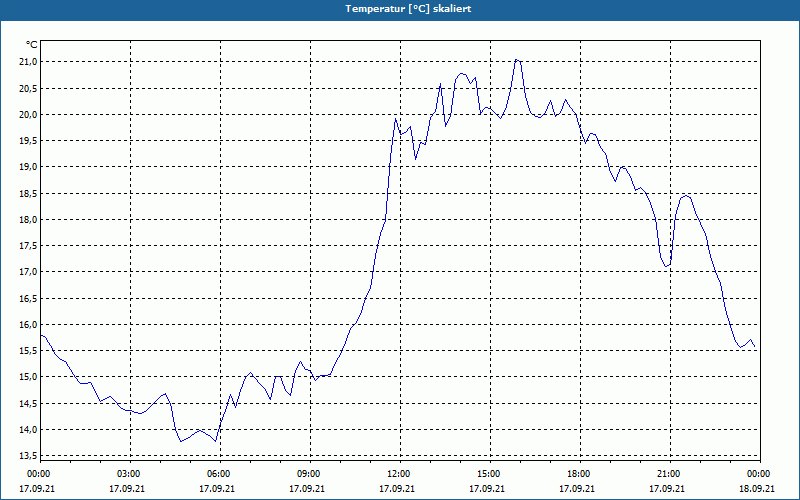Click the °C unit label

(x=32, y=45)
